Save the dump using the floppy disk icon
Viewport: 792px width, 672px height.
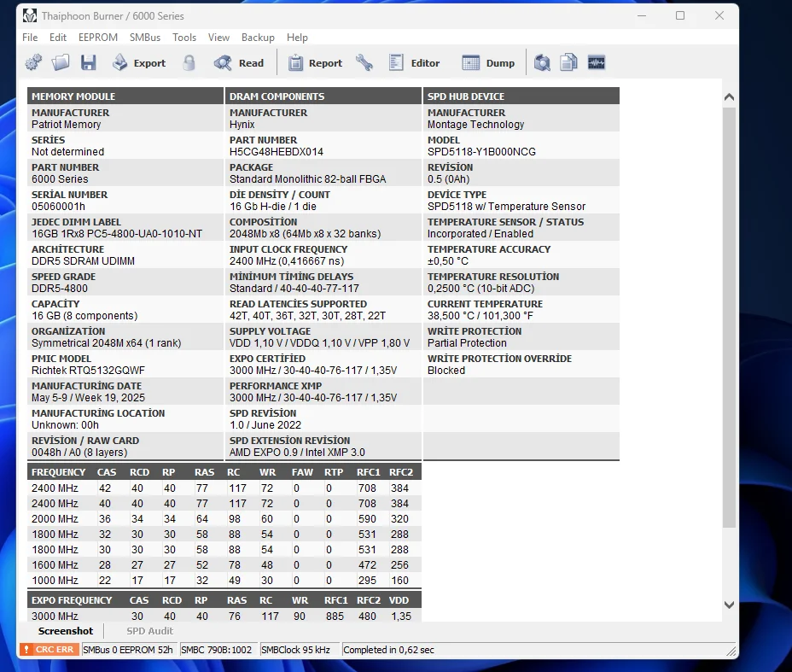(x=88, y=62)
